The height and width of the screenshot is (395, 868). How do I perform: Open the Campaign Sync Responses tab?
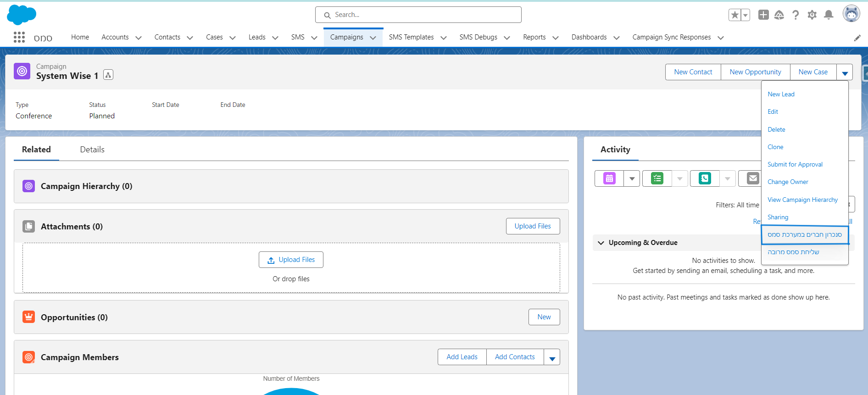[672, 37]
